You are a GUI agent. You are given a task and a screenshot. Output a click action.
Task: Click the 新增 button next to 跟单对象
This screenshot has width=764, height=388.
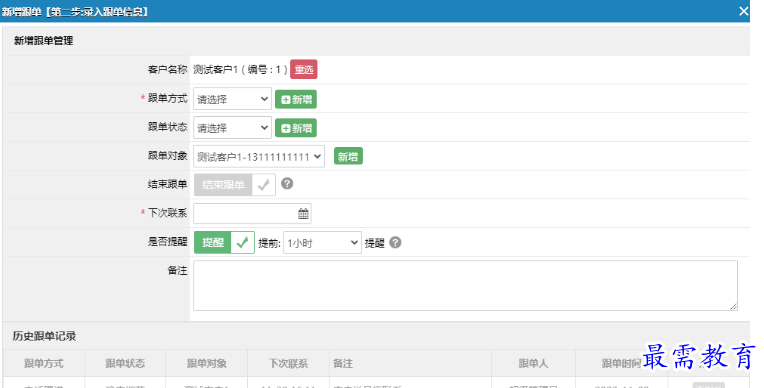348,156
